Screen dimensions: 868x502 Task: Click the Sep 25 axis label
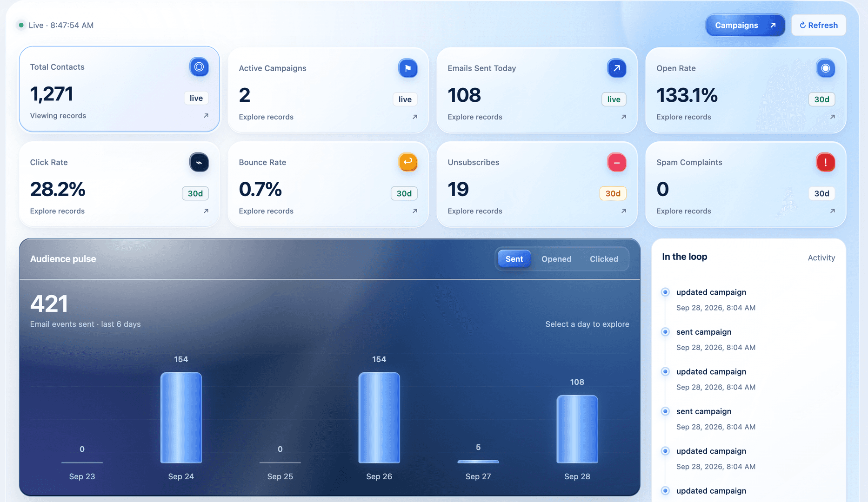(280, 476)
